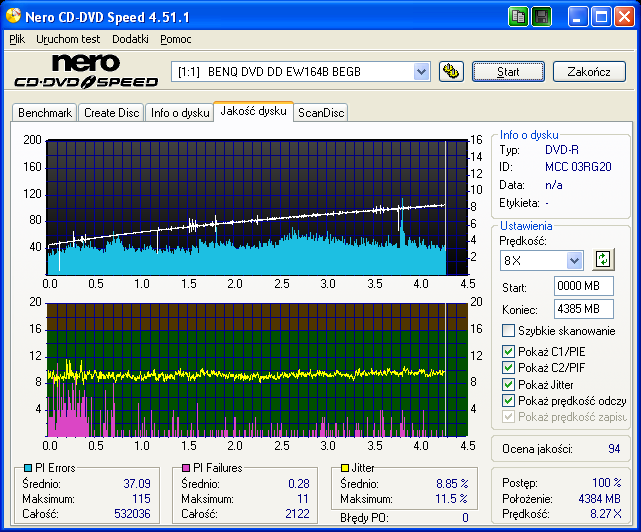
Task: Click PI Failures Średnio value 0.28
Action: click(299, 484)
